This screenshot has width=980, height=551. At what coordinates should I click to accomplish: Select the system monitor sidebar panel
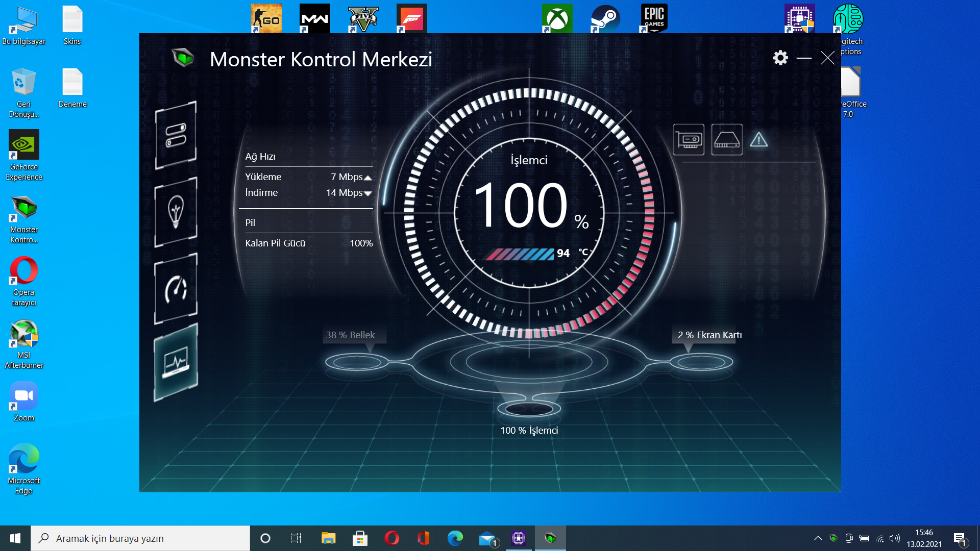pos(176,362)
